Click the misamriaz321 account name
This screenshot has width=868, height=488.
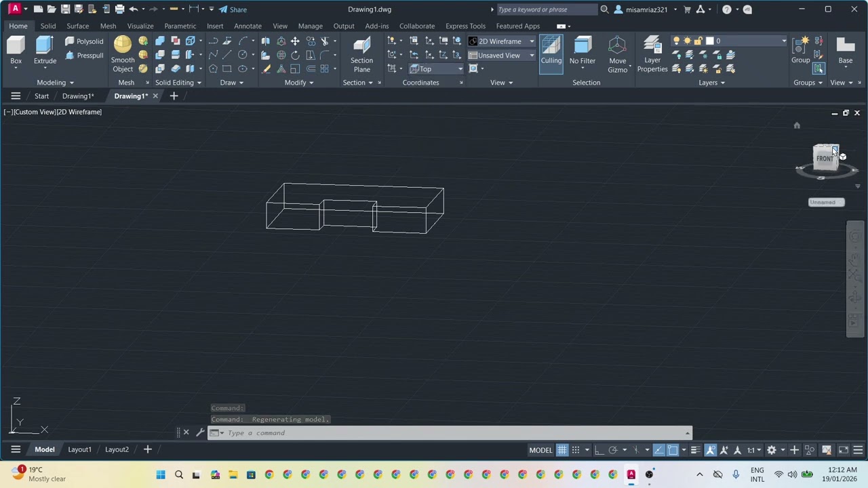646,9
